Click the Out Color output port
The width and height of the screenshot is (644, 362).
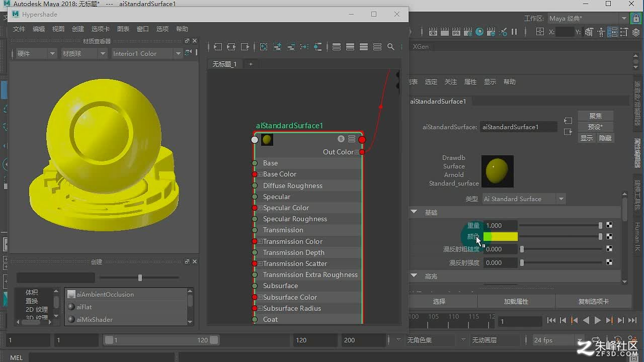point(362,152)
